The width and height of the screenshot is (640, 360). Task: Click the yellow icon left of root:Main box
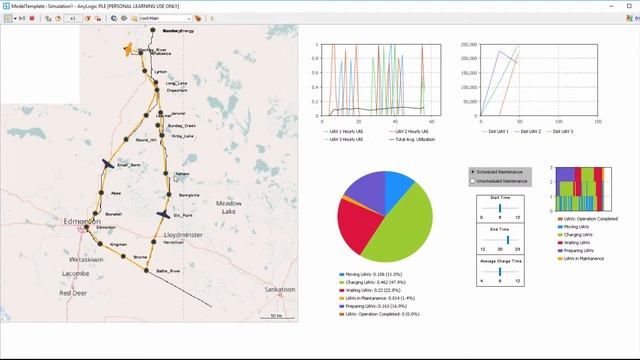point(134,18)
